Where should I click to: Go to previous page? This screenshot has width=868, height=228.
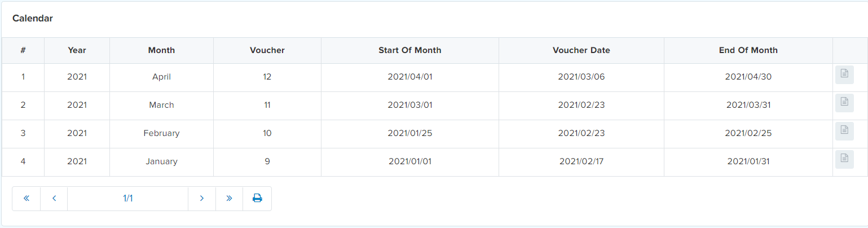click(54, 199)
